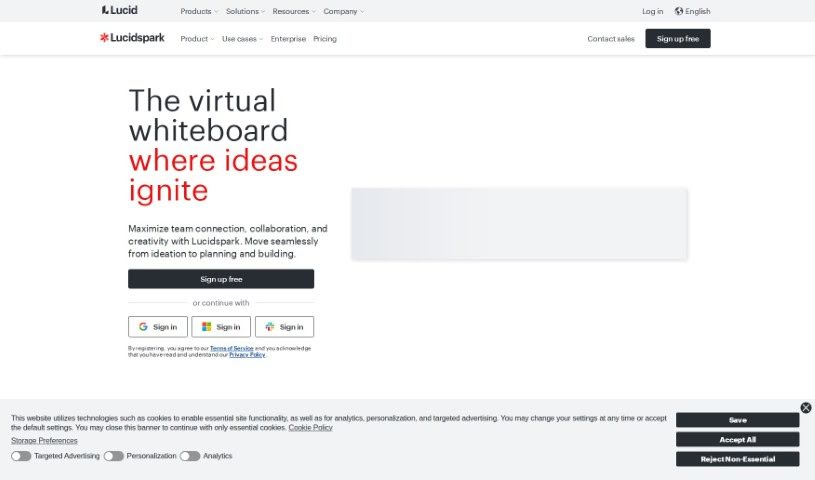Click Reject Non-Essential cookies
The image size is (815, 480).
(x=738, y=459)
